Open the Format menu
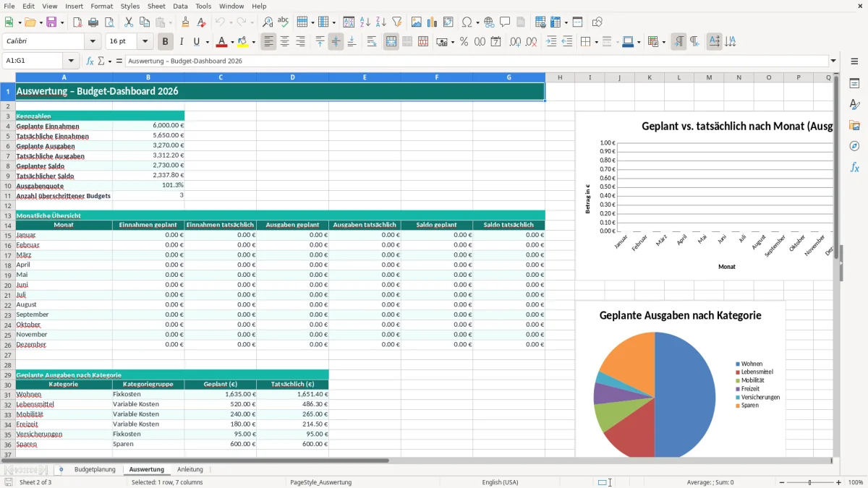Image resolution: width=868 pixels, height=488 pixels. click(x=101, y=6)
